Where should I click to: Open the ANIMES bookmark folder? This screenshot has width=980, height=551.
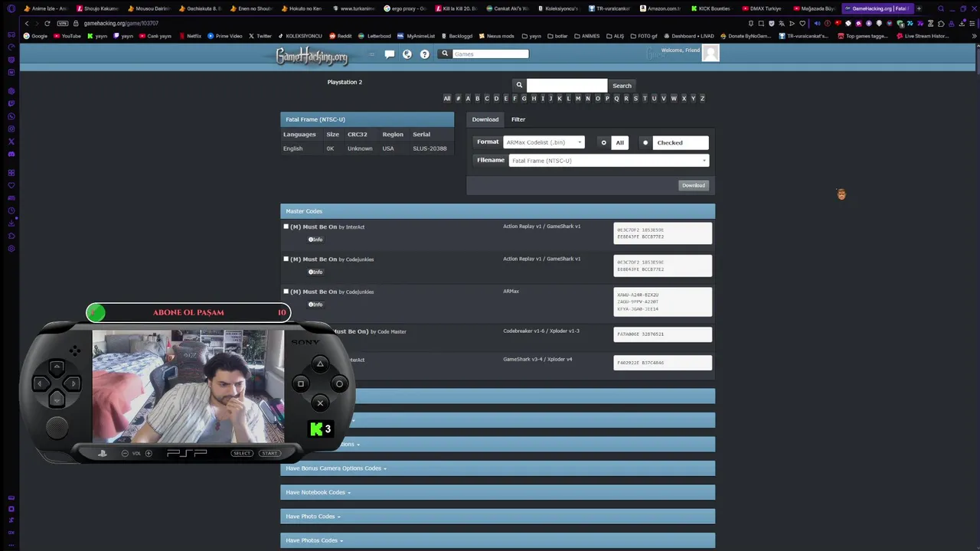click(586, 36)
